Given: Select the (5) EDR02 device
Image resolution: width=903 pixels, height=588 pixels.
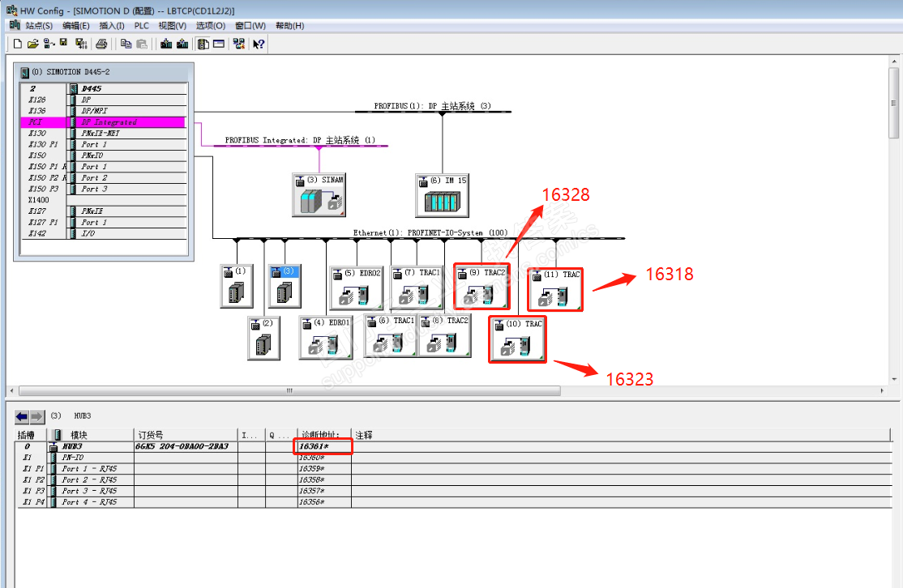Looking at the screenshot, I should tap(356, 288).
